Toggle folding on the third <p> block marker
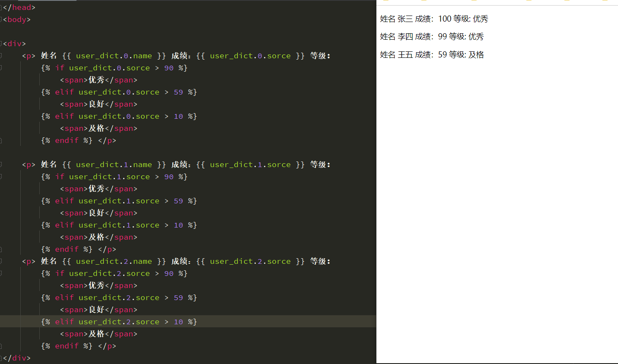 click(x=2, y=261)
